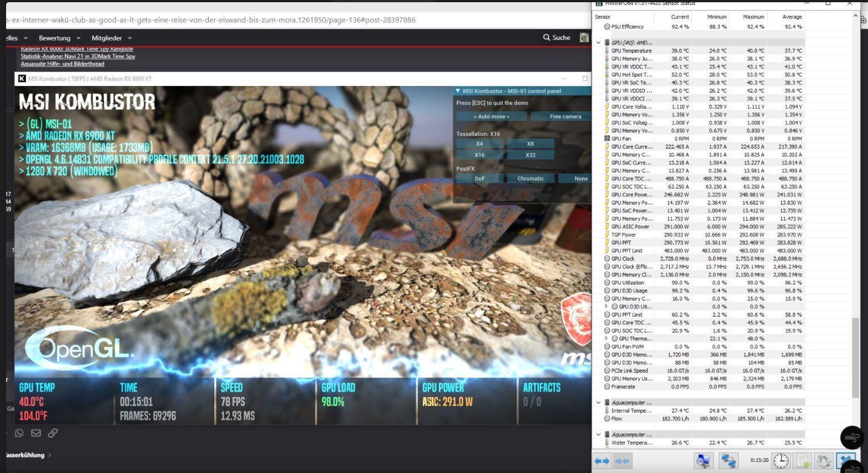Select X8 tessellation level

tap(531, 144)
